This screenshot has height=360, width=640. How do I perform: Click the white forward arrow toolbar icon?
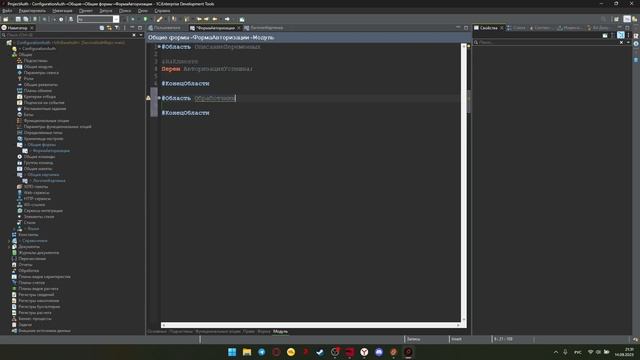coord(227,19)
